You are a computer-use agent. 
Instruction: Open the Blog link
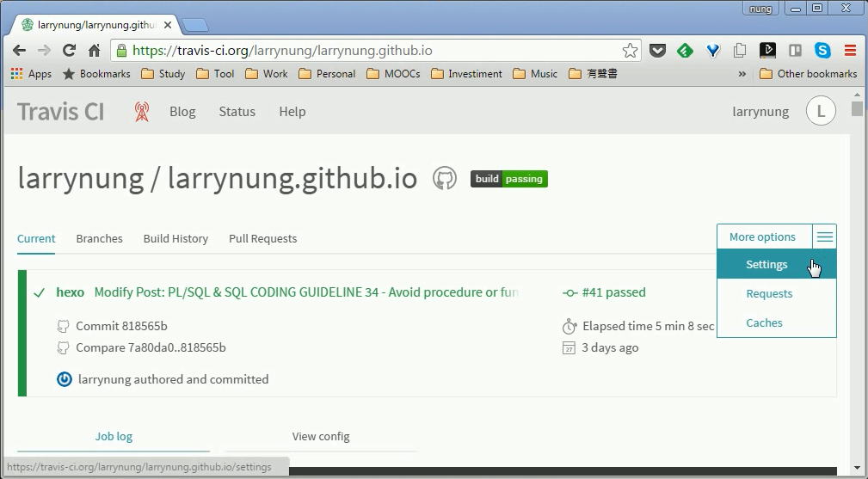(182, 112)
